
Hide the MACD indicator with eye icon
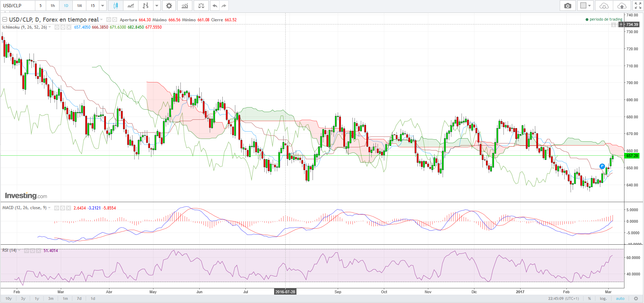[x=57, y=208]
